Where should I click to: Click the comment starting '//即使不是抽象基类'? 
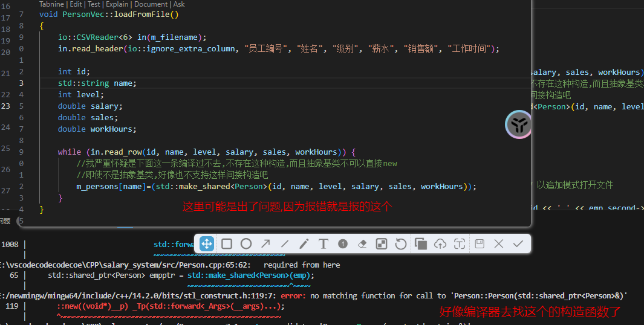point(172,175)
